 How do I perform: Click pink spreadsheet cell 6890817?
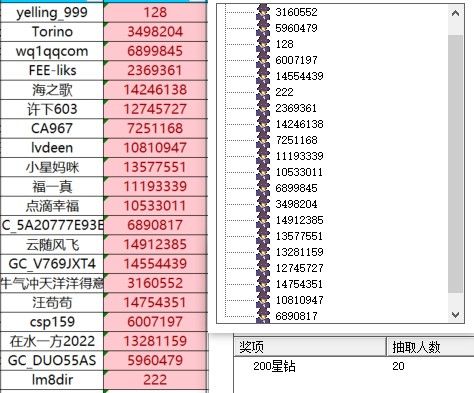click(x=155, y=225)
